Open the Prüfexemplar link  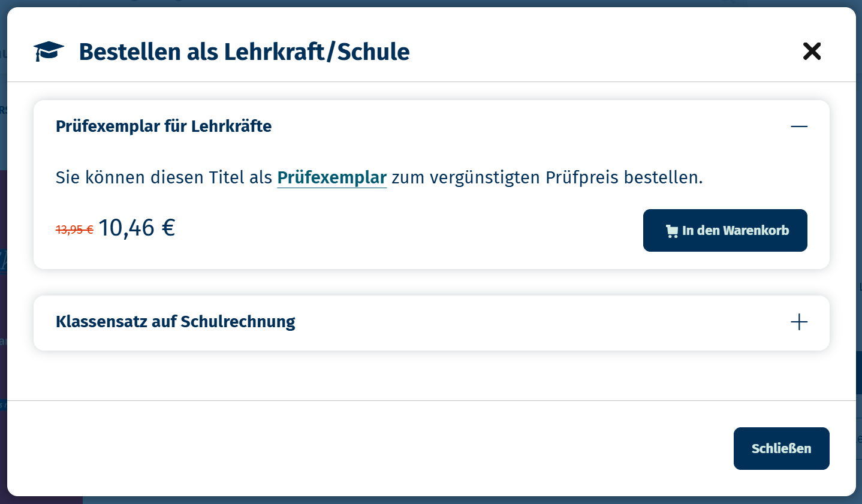[331, 177]
